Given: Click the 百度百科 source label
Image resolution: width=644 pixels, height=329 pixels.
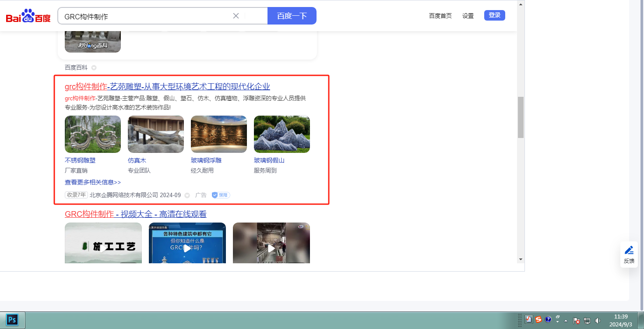Looking at the screenshot, I should 76,67.
